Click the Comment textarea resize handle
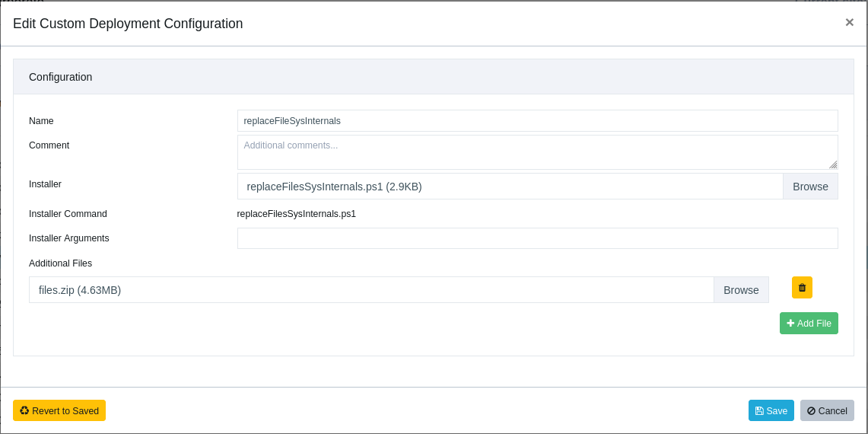This screenshot has height=434, width=868. [x=833, y=164]
